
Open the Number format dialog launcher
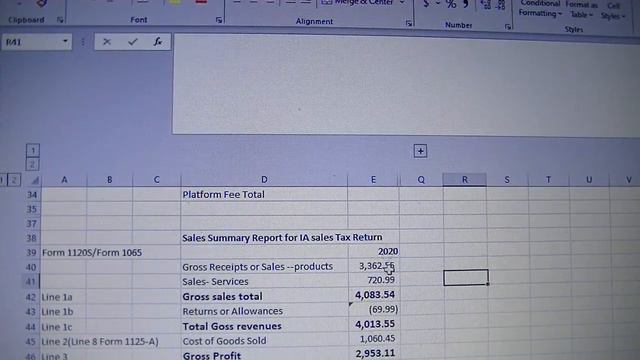tap(508, 27)
